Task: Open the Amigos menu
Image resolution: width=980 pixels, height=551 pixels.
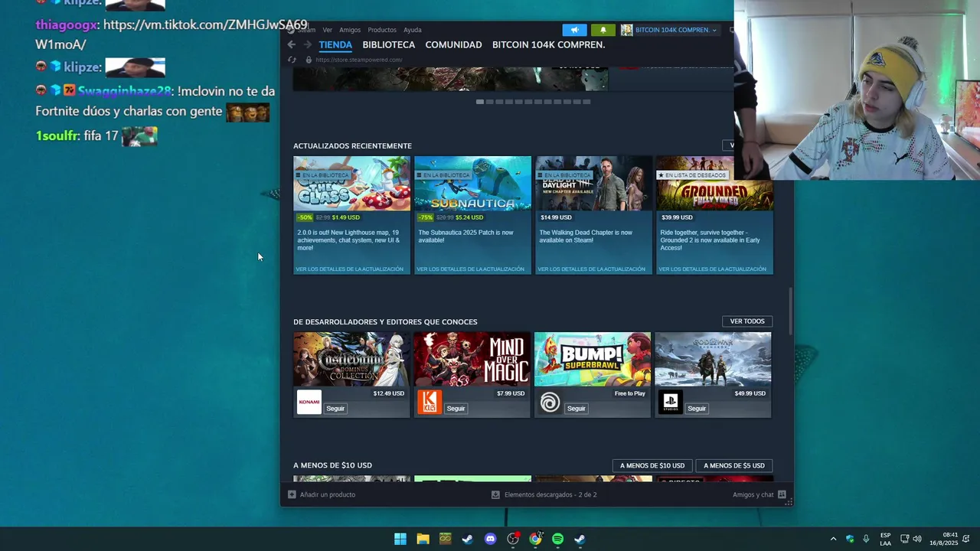Action: (x=350, y=30)
